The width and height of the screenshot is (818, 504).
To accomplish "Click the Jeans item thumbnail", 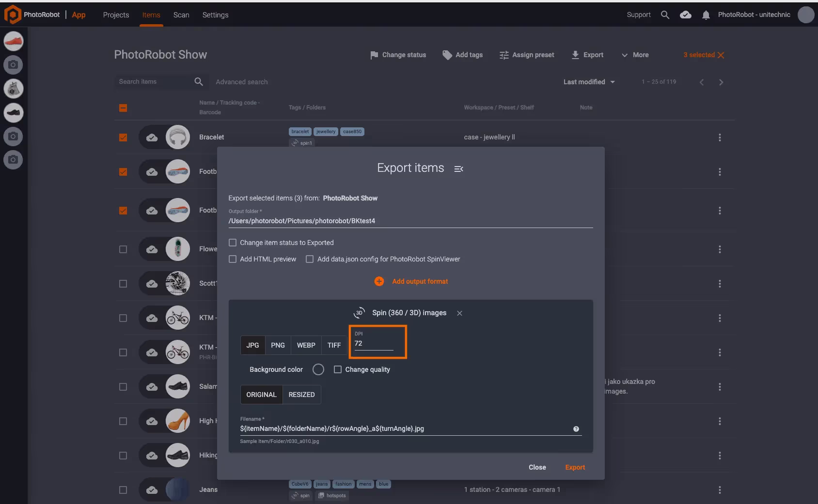I will click(x=177, y=489).
